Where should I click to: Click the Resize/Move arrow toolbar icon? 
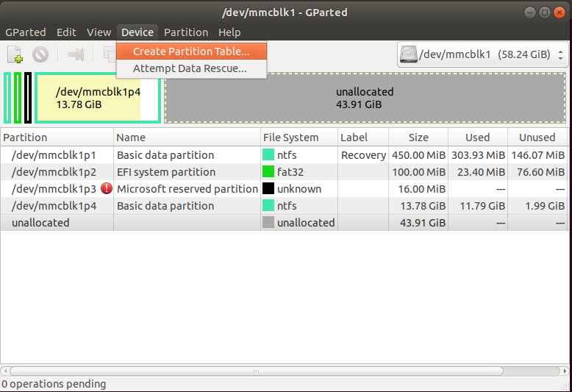pos(76,54)
